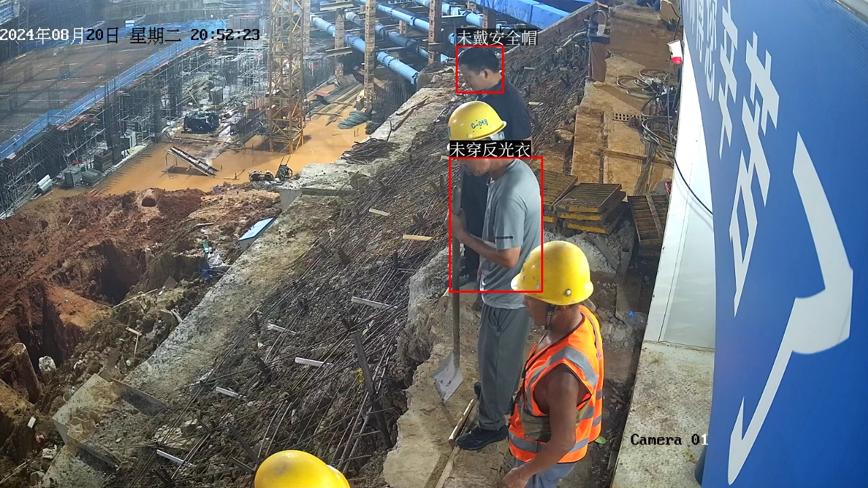Click the time 20:52:23 in the timestamp
This screenshot has height=488, width=868.
tap(224, 35)
